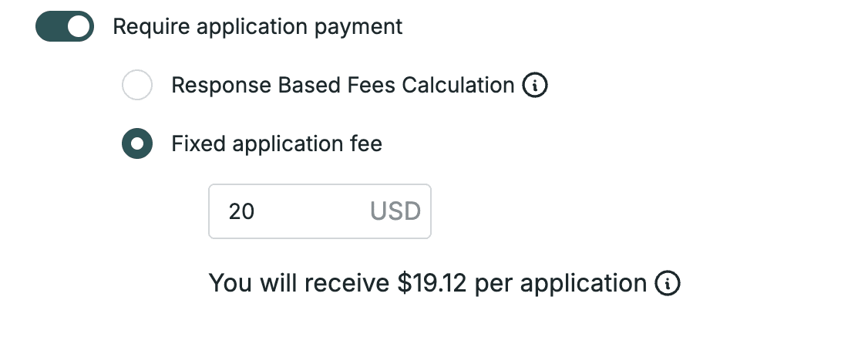Focus the fixed fee amount input field
868x344 pixels.
coord(319,211)
